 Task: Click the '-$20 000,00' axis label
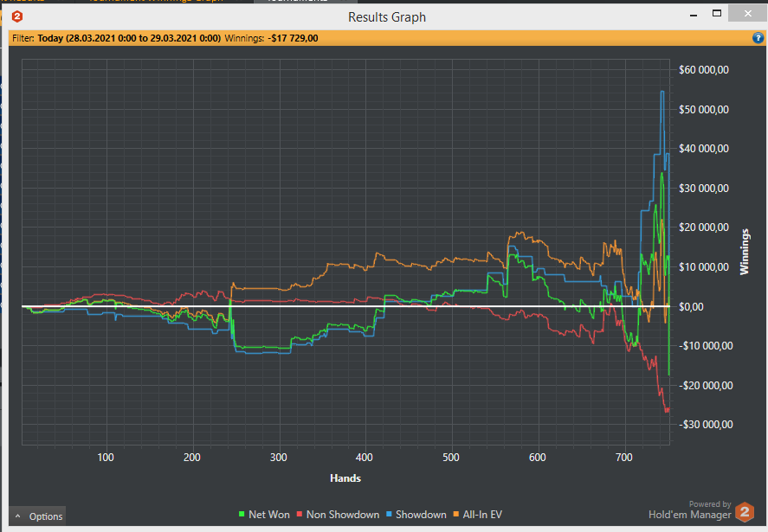(706, 386)
